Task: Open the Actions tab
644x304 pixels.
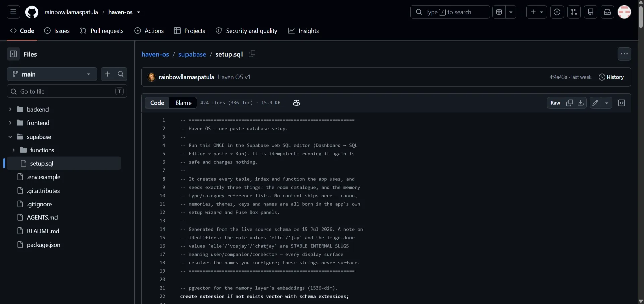Action: coord(149,31)
